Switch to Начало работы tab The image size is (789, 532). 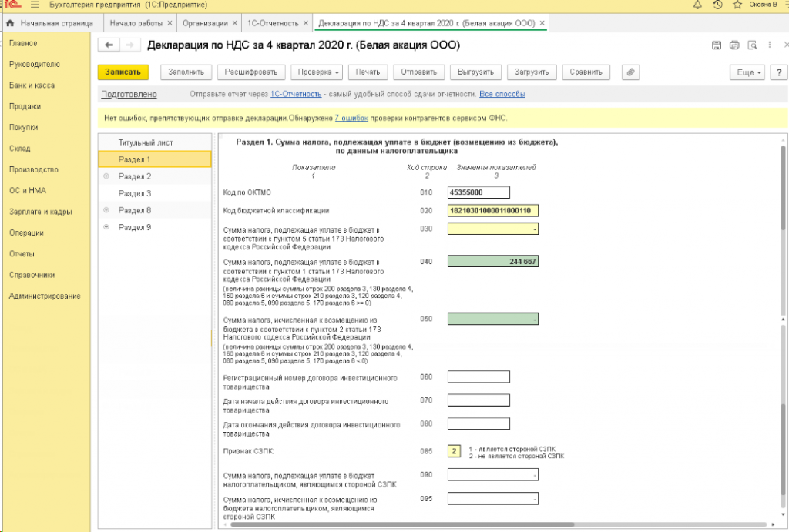point(136,23)
